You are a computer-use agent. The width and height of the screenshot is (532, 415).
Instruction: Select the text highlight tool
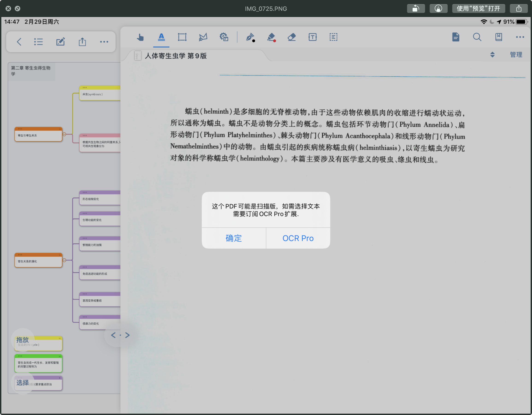pyautogui.click(x=161, y=37)
